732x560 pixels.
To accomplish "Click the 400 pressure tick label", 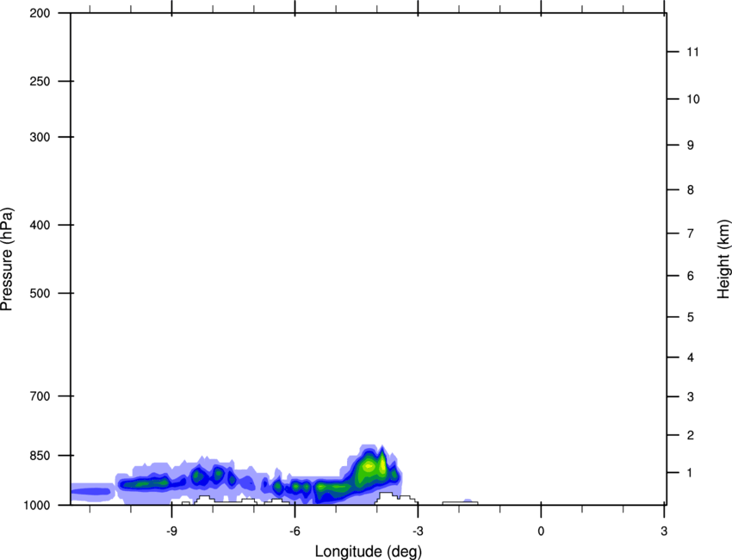I will click(40, 225).
